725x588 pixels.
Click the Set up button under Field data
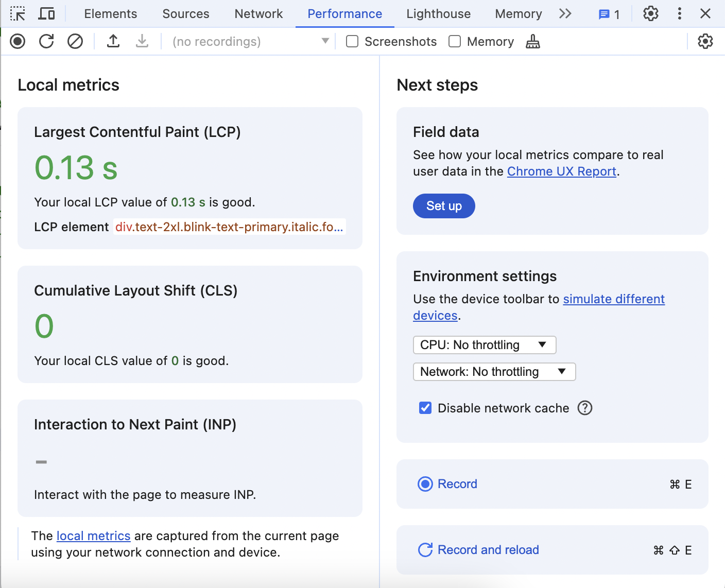click(443, 206)
